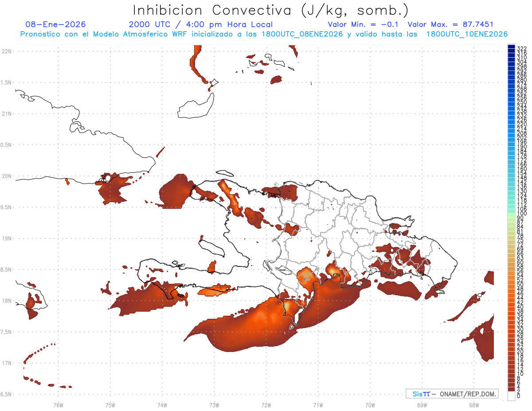Screen dimensions: 532x411
Task: Click the 73W longitude label
Action: [x=214, y=405]
